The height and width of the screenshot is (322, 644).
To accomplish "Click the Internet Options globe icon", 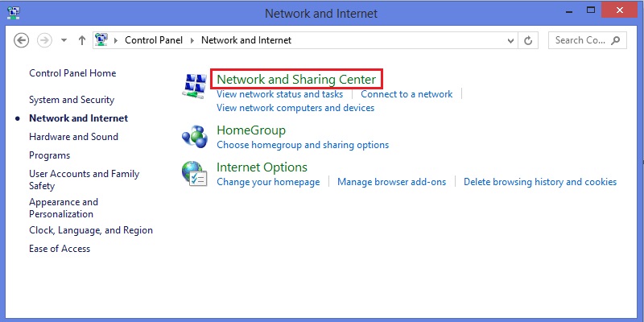I will pyautogui.click(x=194, y=174).
